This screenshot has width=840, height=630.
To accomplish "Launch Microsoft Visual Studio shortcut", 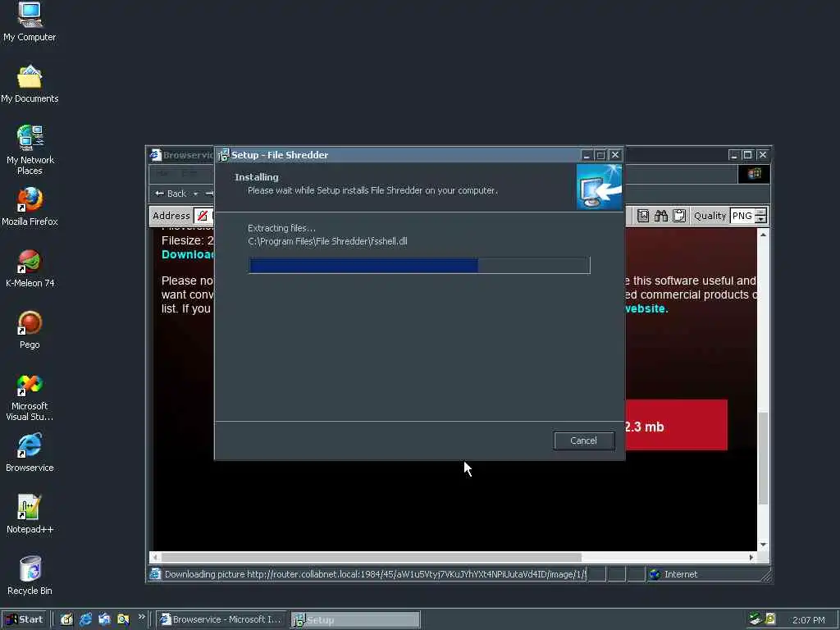I will coord(30,397).
